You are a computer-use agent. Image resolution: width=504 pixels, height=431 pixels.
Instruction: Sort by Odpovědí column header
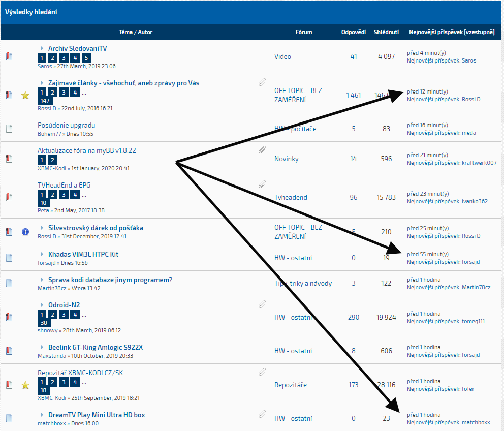(353, 32)
